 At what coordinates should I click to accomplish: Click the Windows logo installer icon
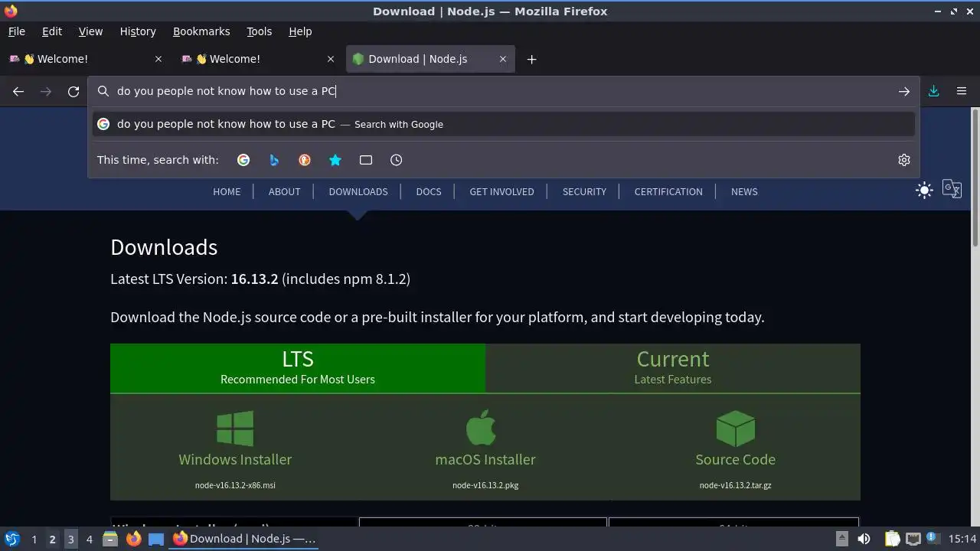[x=235, y=429]
